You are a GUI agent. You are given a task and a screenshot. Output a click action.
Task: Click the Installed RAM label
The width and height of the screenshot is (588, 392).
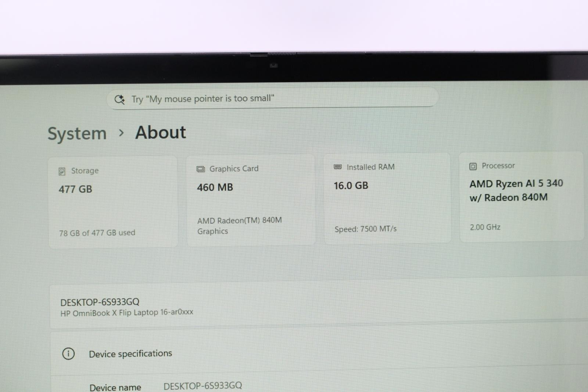[370, 167]
